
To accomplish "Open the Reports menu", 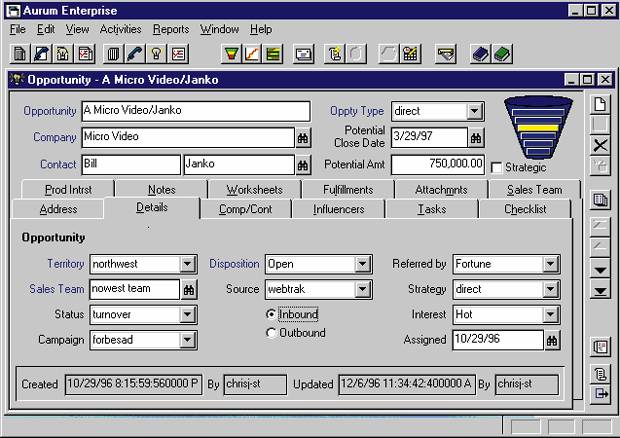I will click(171, 29).
